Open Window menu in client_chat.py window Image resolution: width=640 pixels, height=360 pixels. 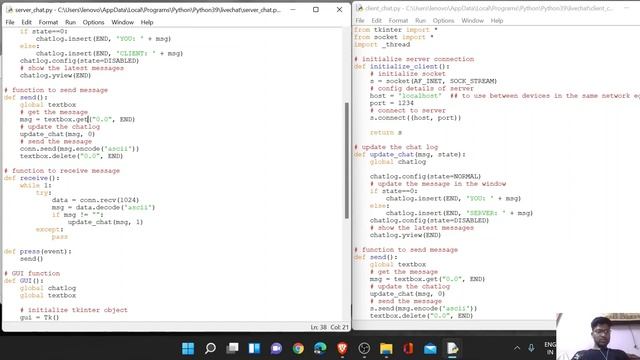click(472, 20)
